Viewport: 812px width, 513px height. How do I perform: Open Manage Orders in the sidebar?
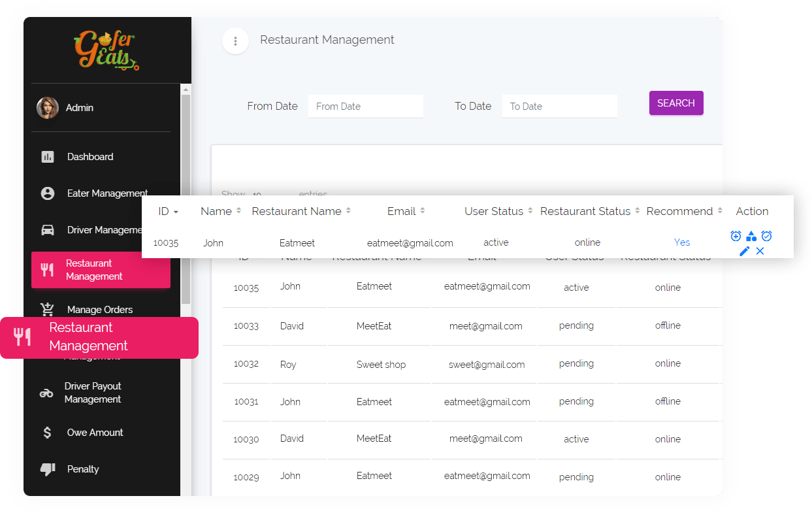point(99,310)
